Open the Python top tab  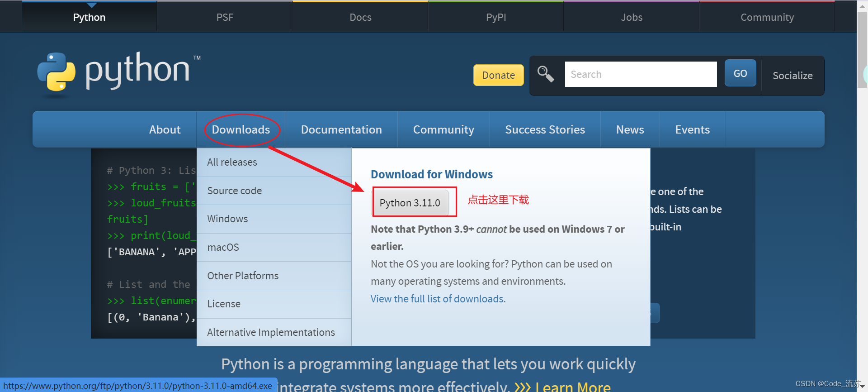coord(89,17)
